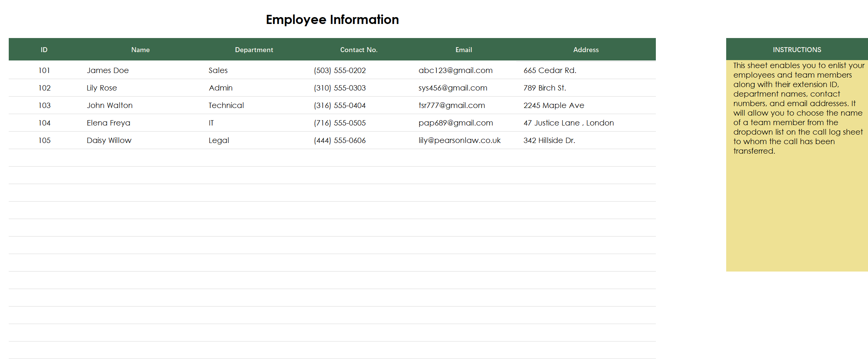
Task: Click the name Lily Rose
Action: [102, 88]
